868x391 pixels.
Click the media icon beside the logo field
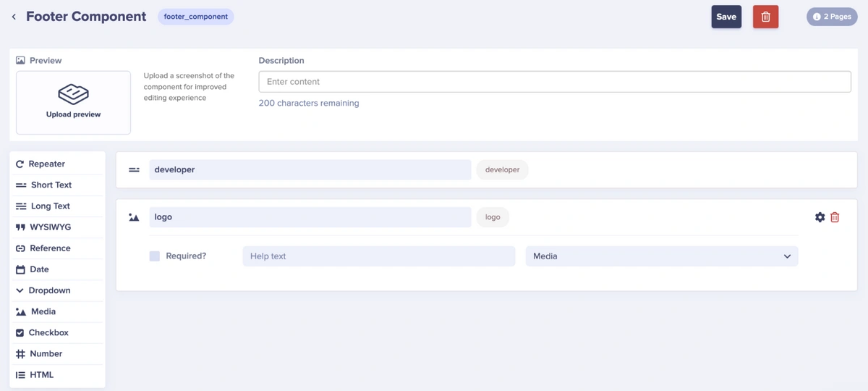(x=134, y=217)
